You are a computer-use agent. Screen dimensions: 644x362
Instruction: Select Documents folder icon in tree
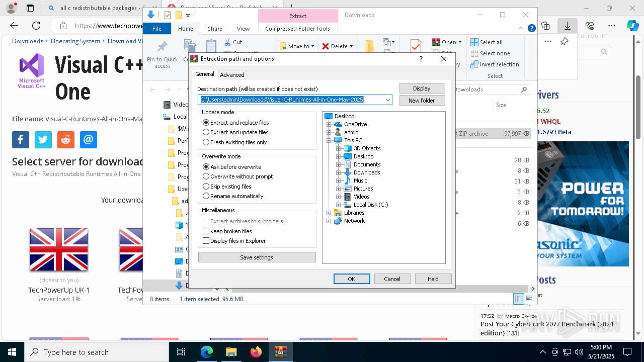(348, 164)
